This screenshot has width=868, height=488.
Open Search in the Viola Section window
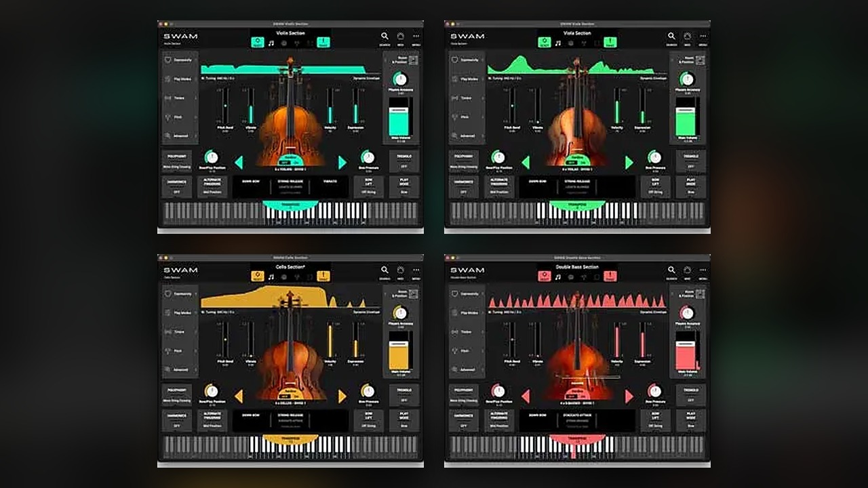[671, 37]
